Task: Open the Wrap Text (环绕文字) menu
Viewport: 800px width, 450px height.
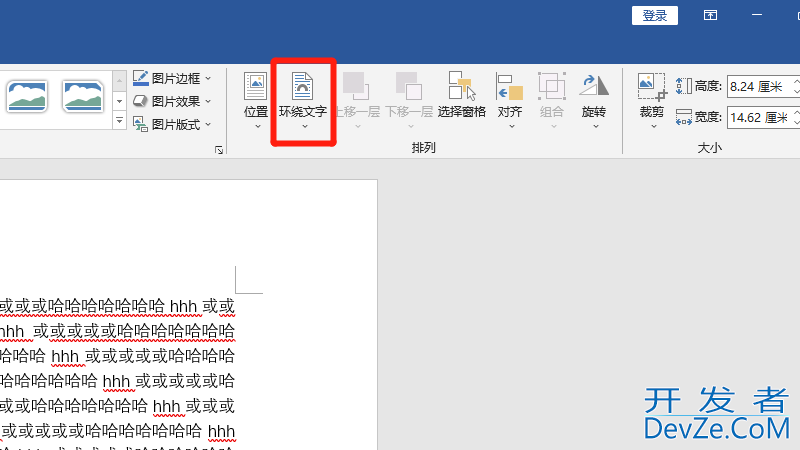Action: point(303,100)
